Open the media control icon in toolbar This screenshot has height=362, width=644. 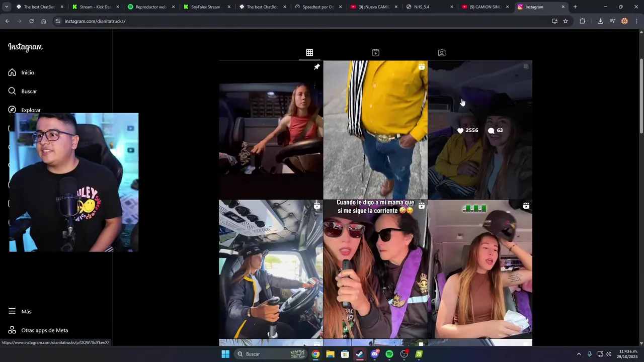612,21
